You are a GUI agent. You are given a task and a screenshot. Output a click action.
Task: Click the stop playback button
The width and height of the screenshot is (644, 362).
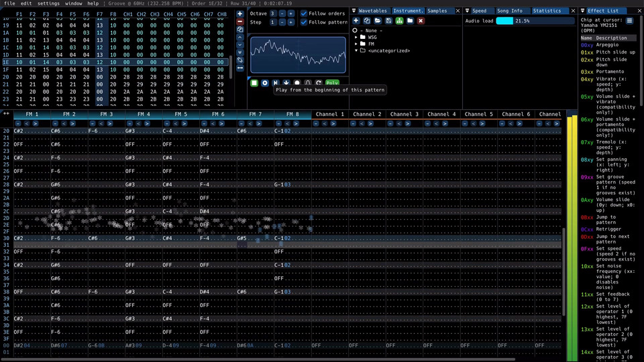click(x=254, y=82)
